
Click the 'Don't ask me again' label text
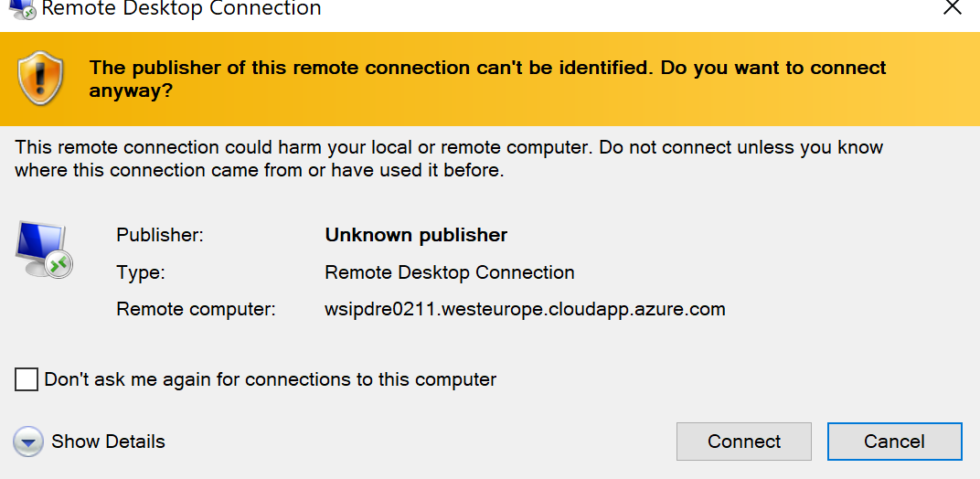coord(270,379)
